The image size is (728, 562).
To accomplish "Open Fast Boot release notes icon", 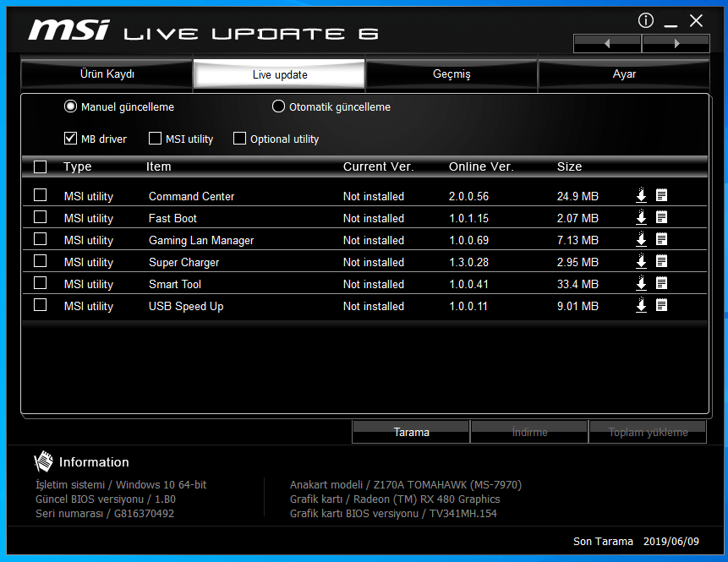I will 661,216.
